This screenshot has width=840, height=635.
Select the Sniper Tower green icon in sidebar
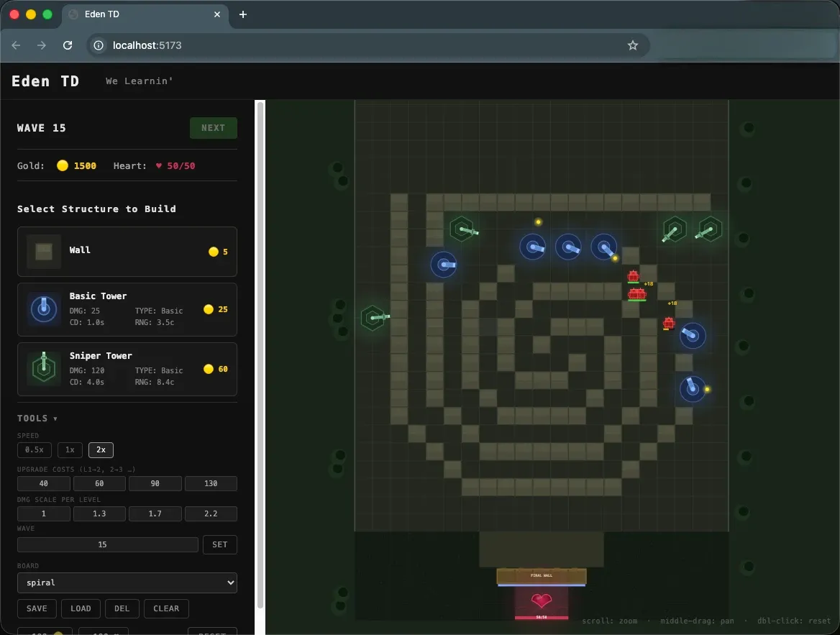coord(43,369)
